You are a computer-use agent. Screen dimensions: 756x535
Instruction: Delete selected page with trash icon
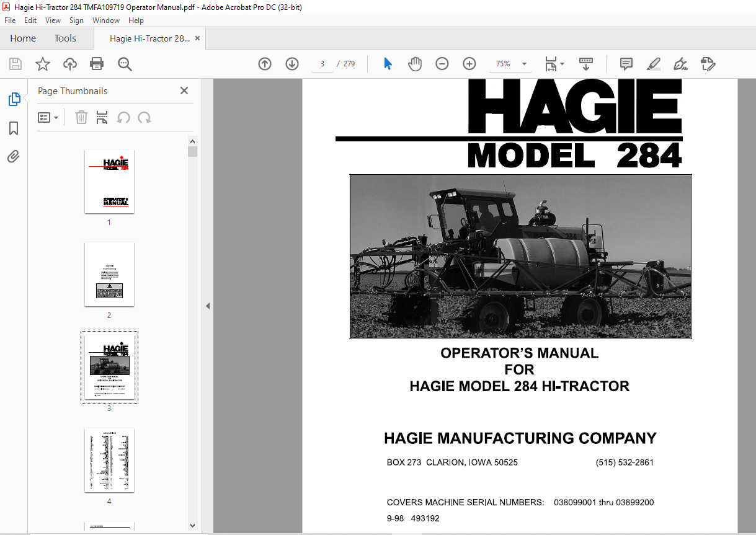click(81, 117)
